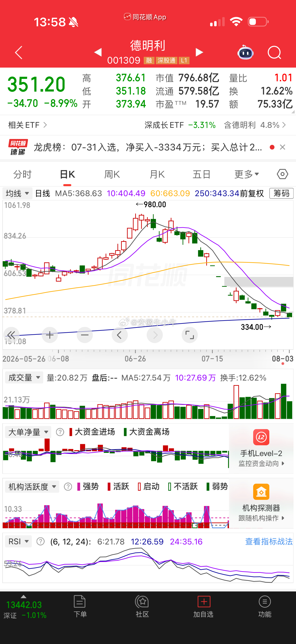Read the 龙虎榜 07-31 news headline
Screen dimensions: 296x644
148,147
